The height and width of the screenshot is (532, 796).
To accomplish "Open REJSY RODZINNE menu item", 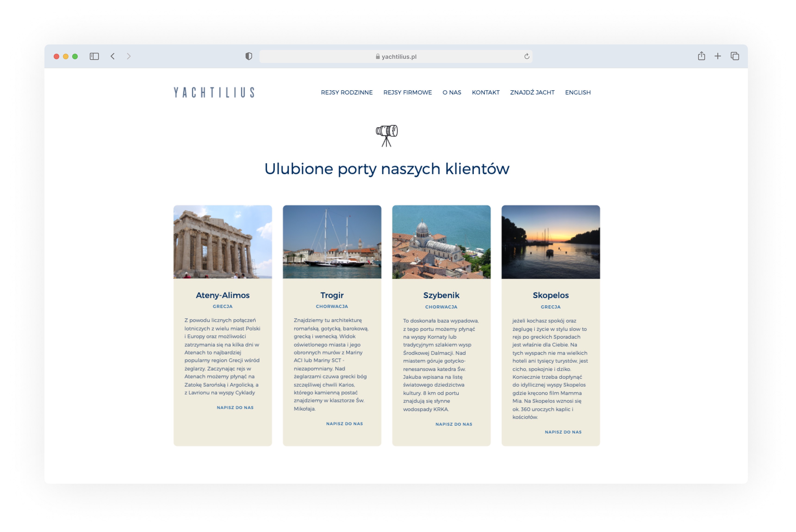I will click(347, 92).
